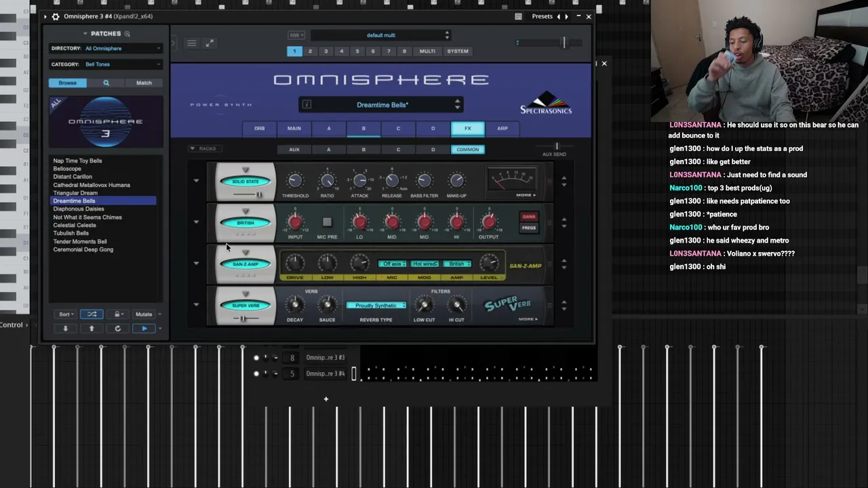Adjust the Drive knob on San-Z-Amp
The image size is (868, 488).
pos(295,263)
